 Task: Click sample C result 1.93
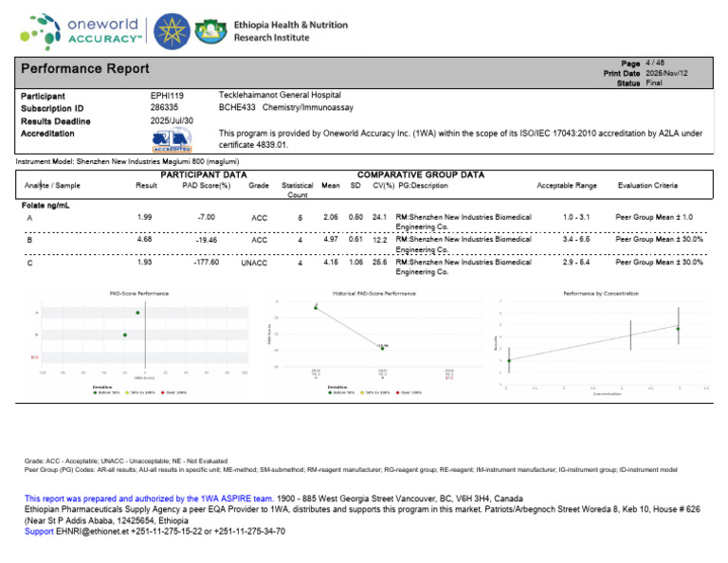pos(144,262)
